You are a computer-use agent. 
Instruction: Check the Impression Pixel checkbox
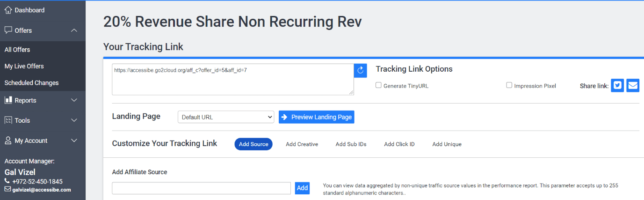click(x=509, y=85)
